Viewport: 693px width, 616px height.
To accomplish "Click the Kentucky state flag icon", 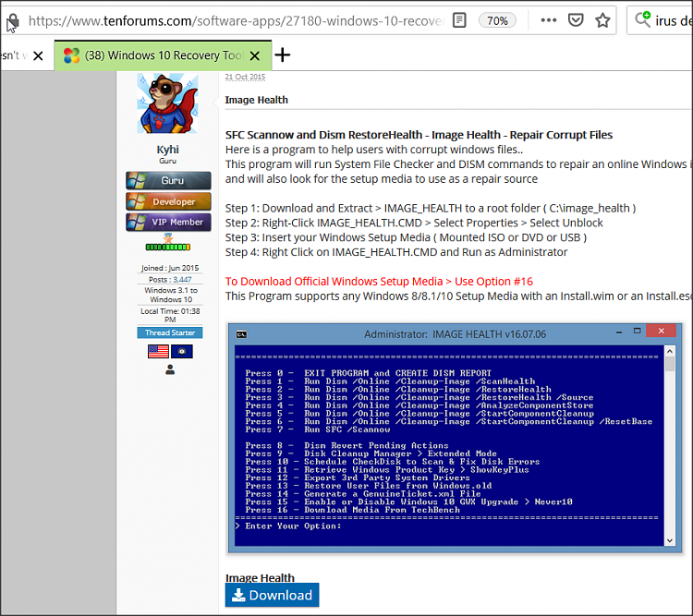I will coord(182,351).
